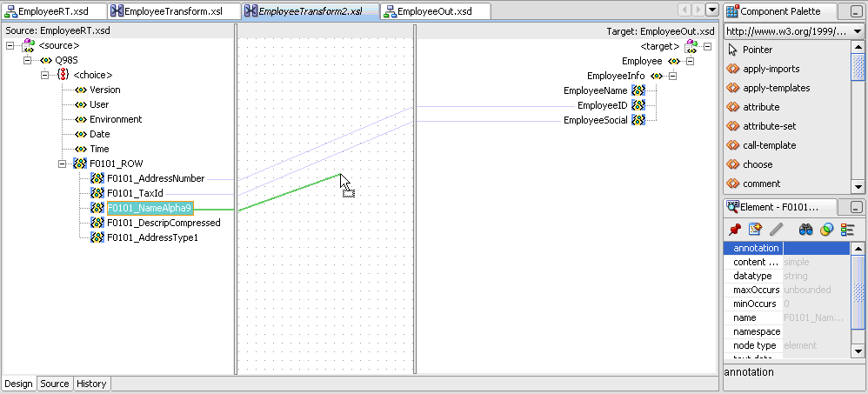
Task: Select call-template in Component Palette
Action: (770, 145)
